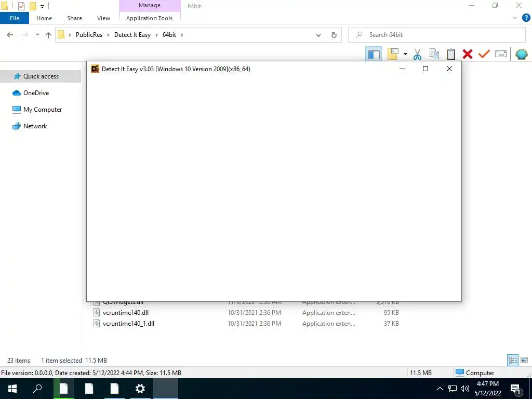Open the Recent locations dropdown chevron
The width and height of the screenshot is (532, 399).
[37, 35]
